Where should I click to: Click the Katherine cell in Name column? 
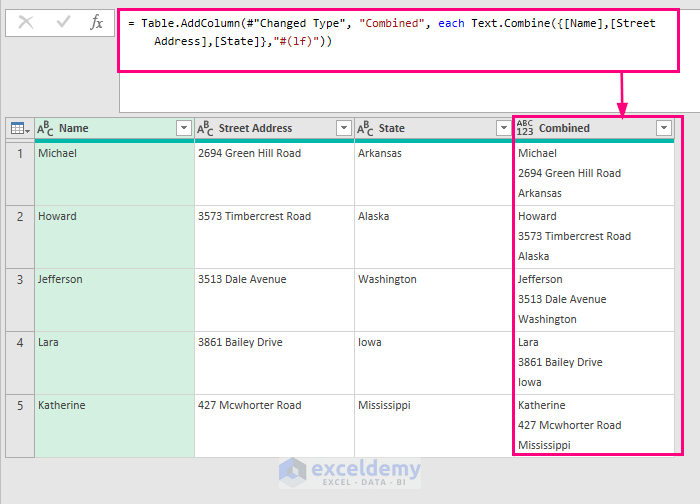(x=115, y=426)
